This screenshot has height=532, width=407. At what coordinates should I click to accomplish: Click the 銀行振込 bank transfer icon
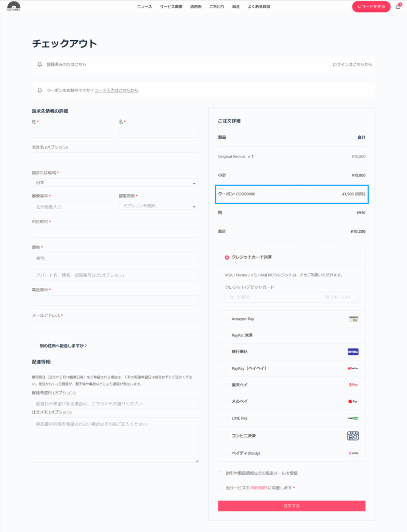[353, 352]
